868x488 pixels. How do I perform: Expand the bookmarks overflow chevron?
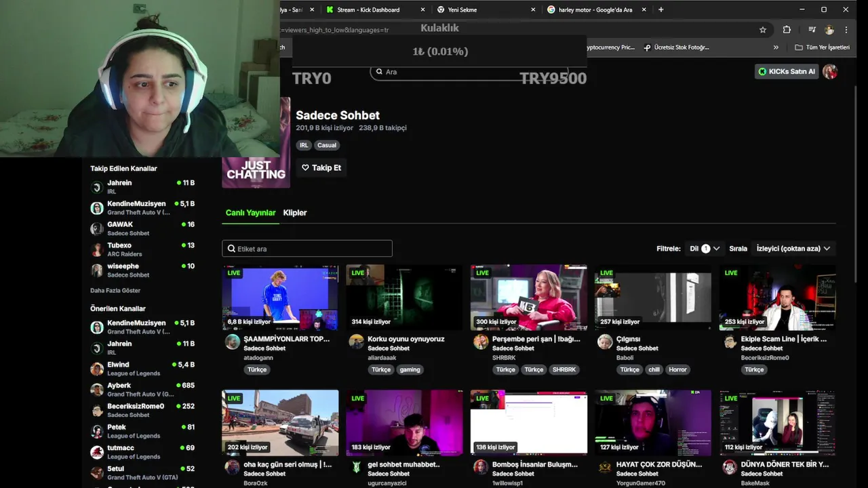[776, 47]
